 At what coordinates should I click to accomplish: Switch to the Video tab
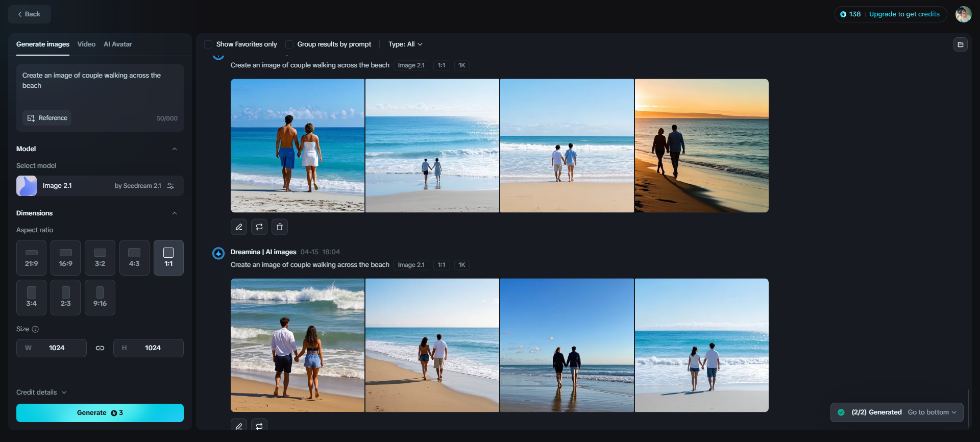click(86, 44)
